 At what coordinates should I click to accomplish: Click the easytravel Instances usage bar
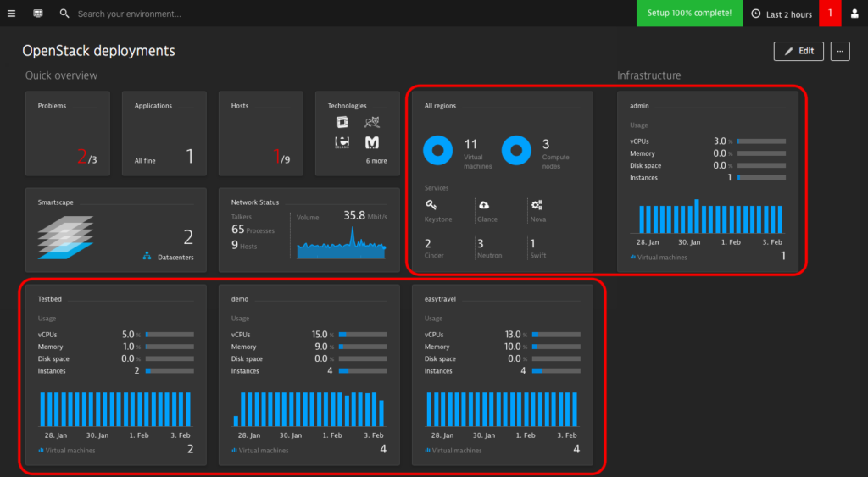556,371
